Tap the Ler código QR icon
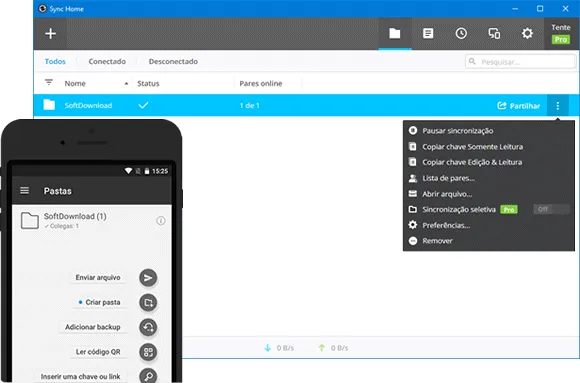Viewport: 580px width, 383px height. pos(148,352)
